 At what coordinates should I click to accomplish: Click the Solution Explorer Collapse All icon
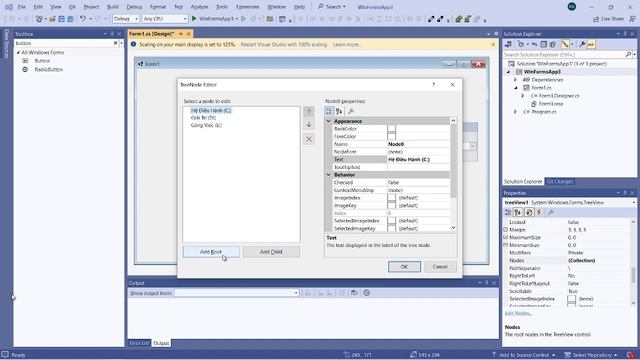point(544,44)
